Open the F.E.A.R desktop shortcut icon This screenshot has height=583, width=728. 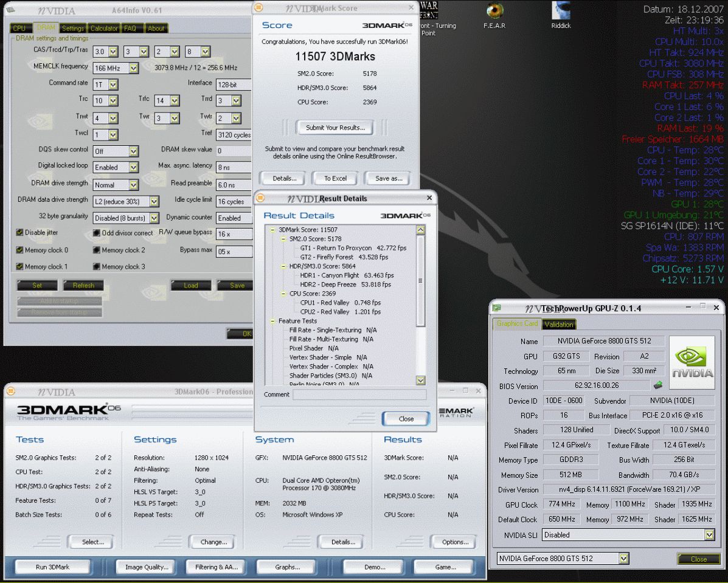click(x=494, y=11)
